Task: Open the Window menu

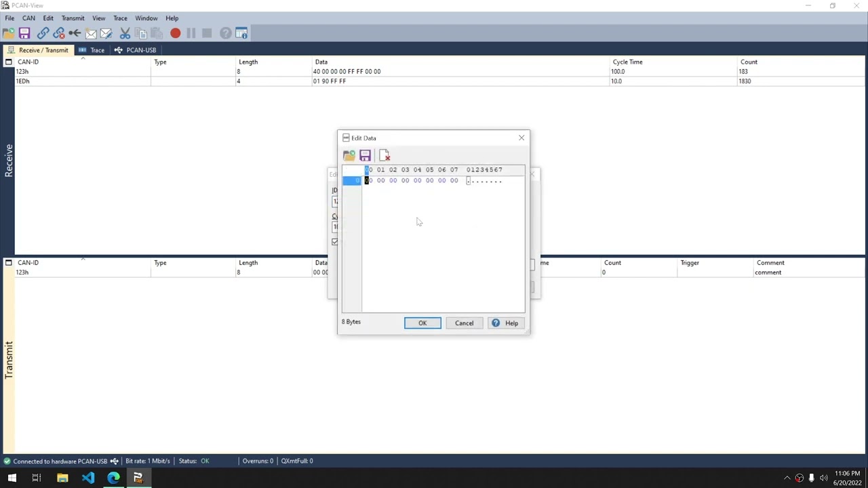Action: coord(146,18)
